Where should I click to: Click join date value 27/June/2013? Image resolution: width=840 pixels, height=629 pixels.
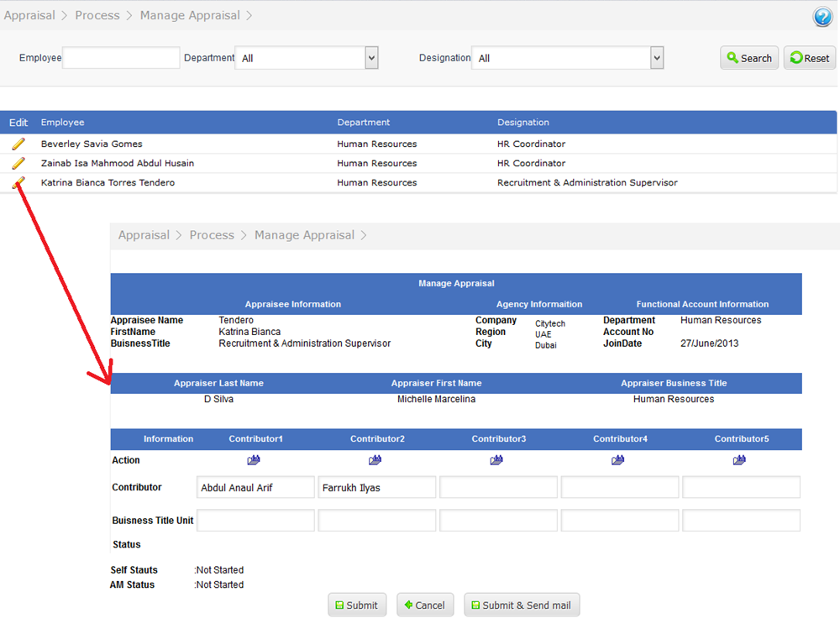click(x=709, y=343)
